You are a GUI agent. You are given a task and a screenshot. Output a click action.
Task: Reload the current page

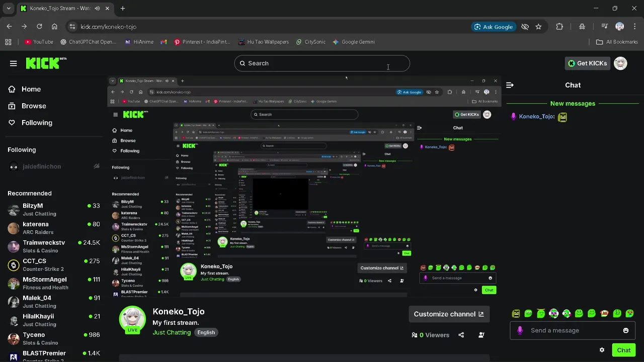pos(39,27)
